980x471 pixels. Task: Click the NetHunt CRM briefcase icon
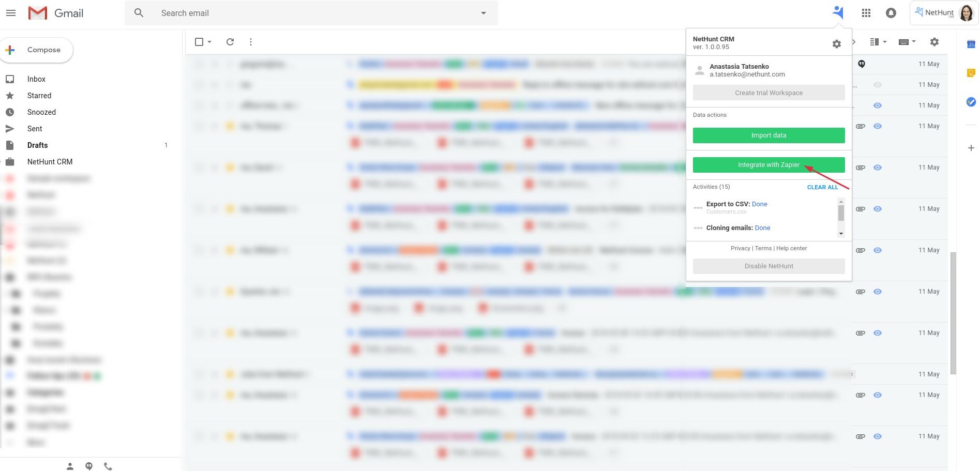pyautogui.click(x=10, y=162)
